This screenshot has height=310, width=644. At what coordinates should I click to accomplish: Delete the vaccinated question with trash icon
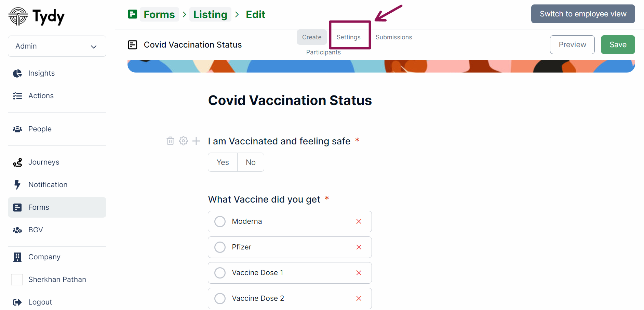pos(170,141)
